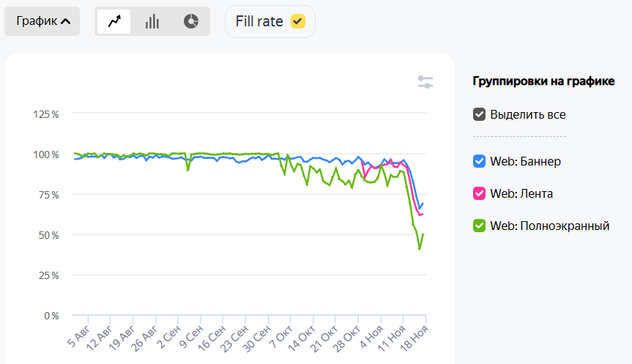Uncheck the Выделить все checkbox

(x=480, y=114)
